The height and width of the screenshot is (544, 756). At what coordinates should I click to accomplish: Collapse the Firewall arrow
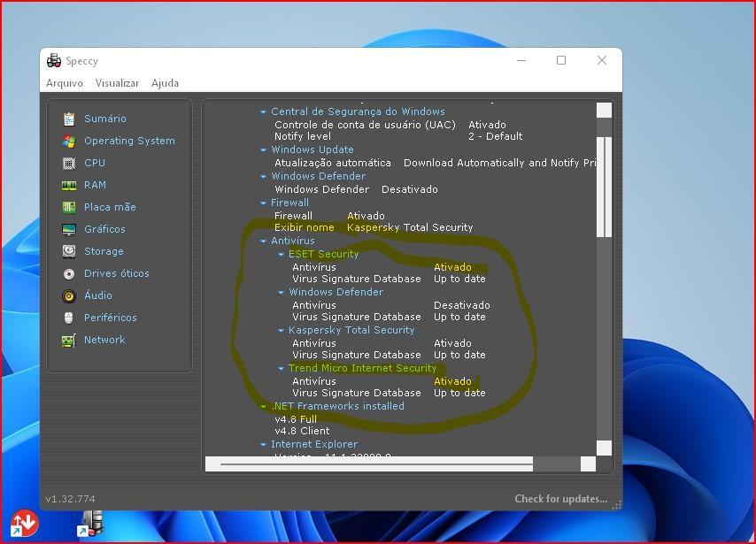263,203
